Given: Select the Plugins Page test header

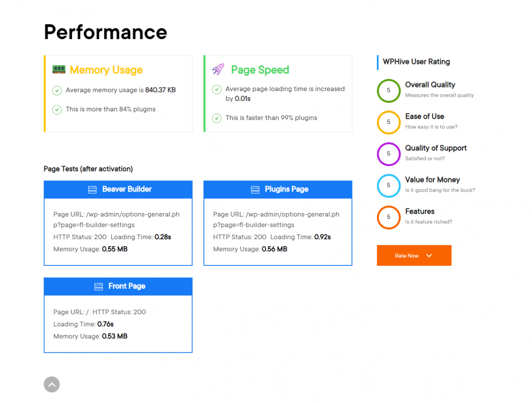Looking at the screenshot, I should tap(278, 190).
